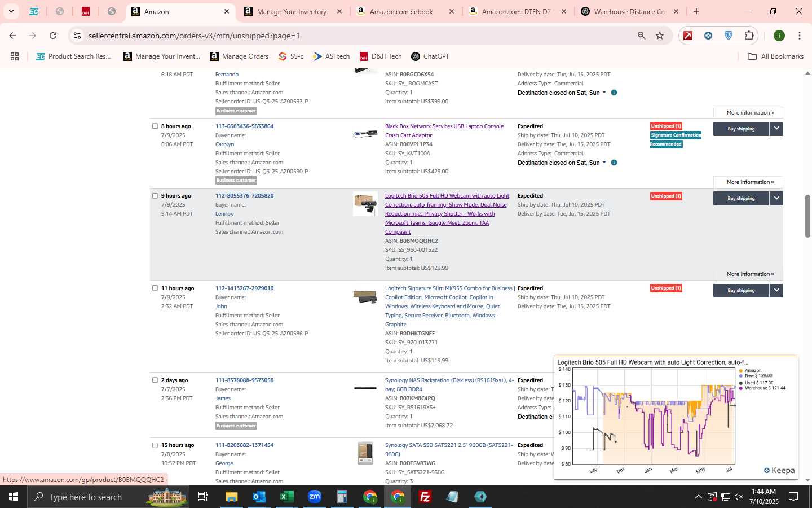Open FileZilla from the taskbar
Viewport: 812px width, 508px height.
click(x=425, y=497)
